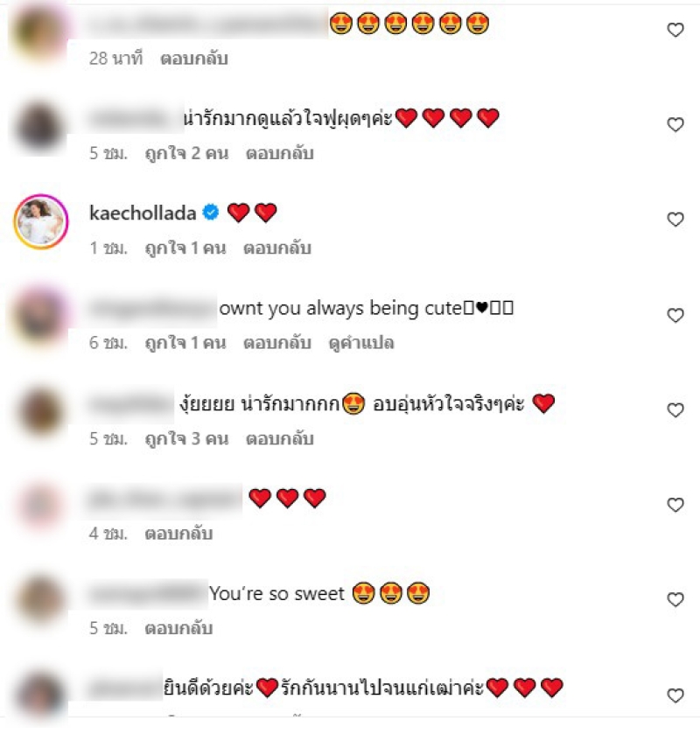This screenshot has width=700, height=734.
Task: Click 'ดูคำแปล' to see translation
Action: [361, 343]
